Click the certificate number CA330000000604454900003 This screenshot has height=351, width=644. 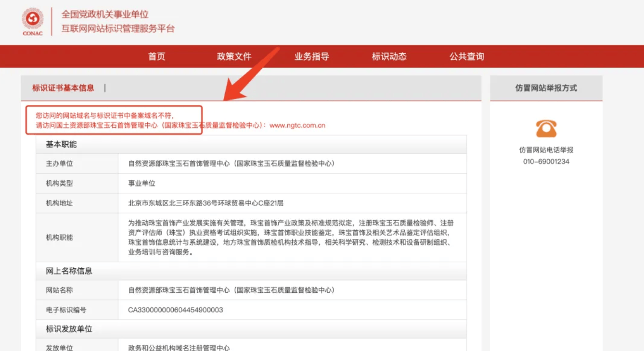click(x=175, y=310)
